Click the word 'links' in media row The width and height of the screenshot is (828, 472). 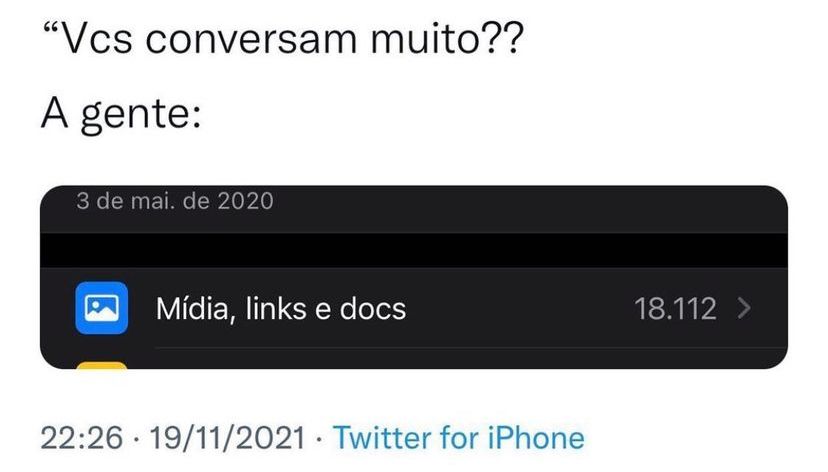(x=276, y=308)
